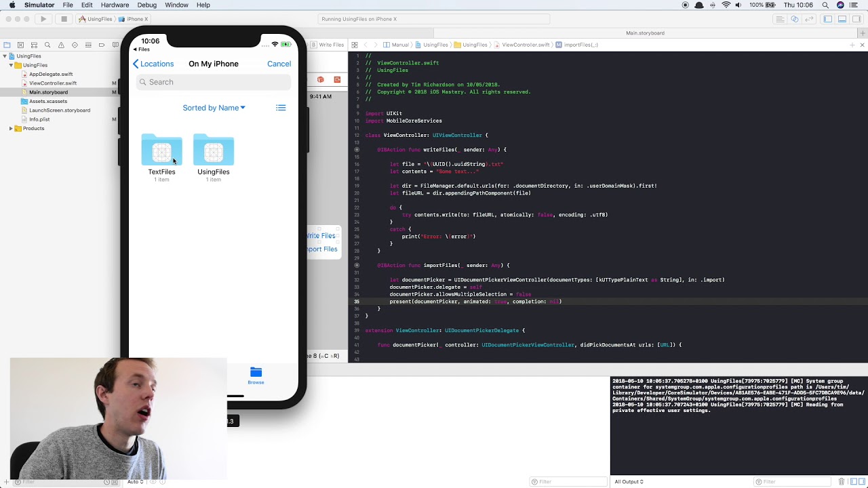Screen dimensions: 868x488
Task: Choose the iPhone X run destination
Action: pos(134,19)
